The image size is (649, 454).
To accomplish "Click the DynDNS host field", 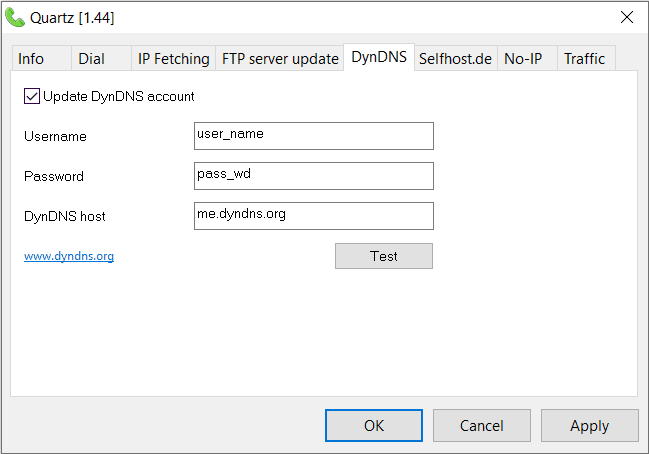I will (314, 216).
